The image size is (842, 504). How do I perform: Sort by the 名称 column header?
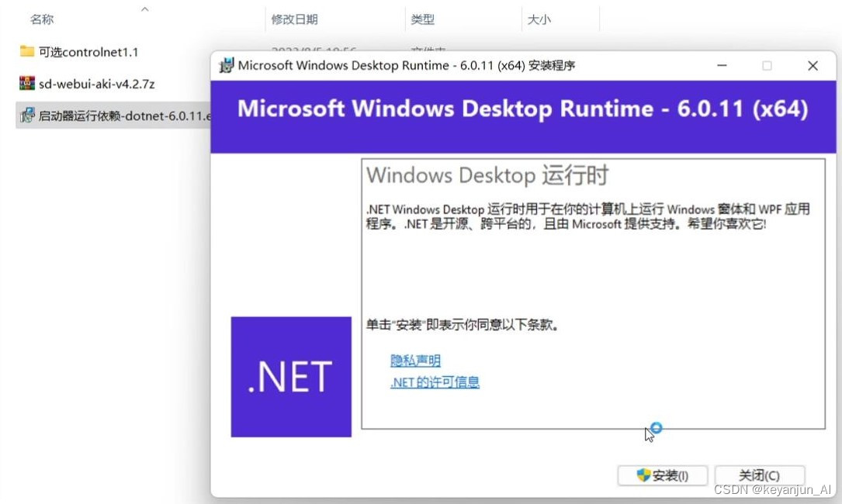click(42, 19)
